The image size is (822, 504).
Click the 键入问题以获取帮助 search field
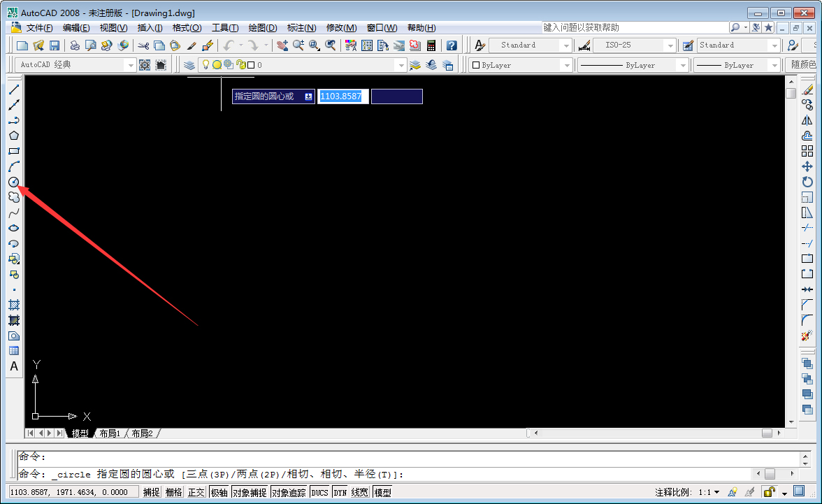click(x=635, y=27)
